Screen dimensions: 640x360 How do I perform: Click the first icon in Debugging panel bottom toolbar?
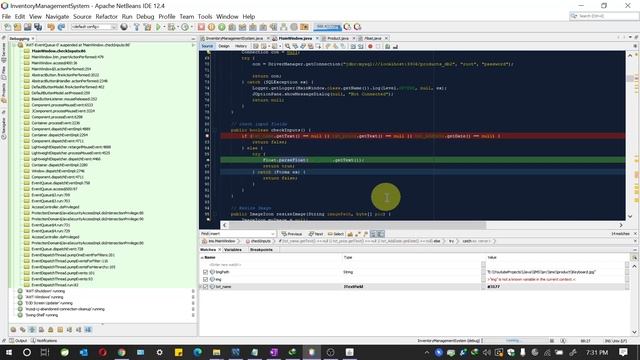click(13, 329)
